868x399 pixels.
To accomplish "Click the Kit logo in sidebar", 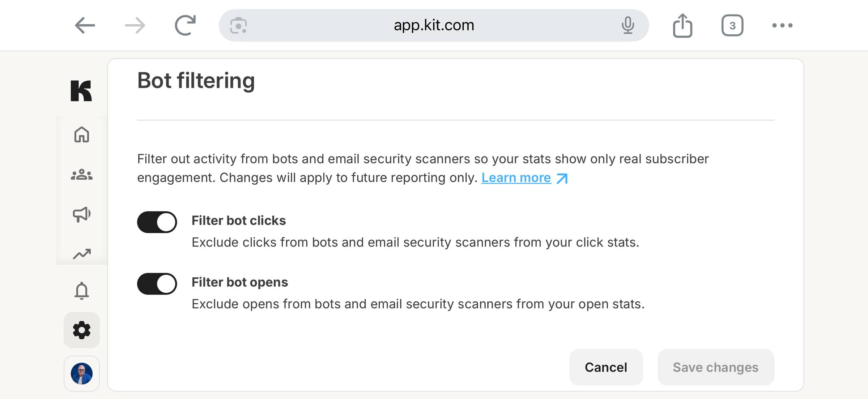I will (x=81, y=91).
